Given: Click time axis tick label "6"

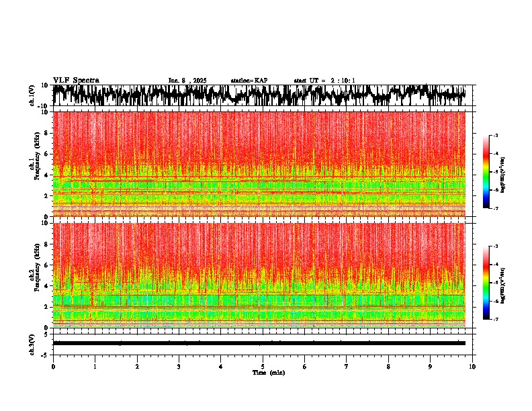Looking at the screenshot, I should click(305, 367).
